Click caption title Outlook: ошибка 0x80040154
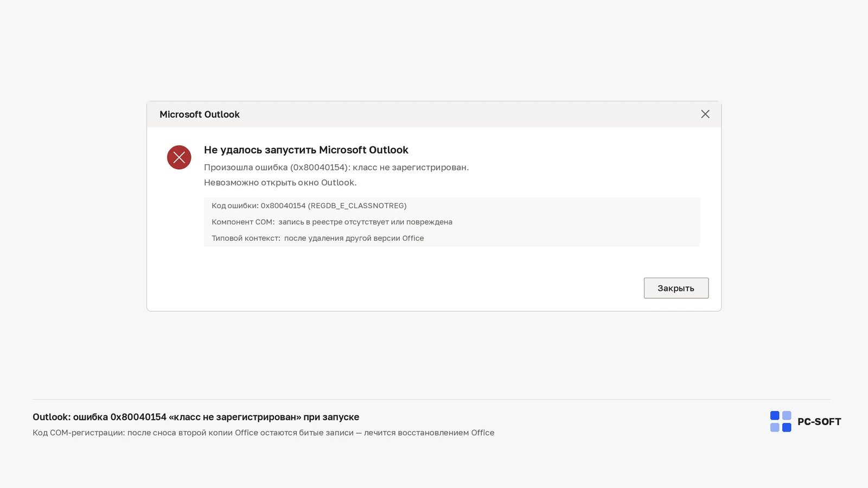 pos(196,417)
